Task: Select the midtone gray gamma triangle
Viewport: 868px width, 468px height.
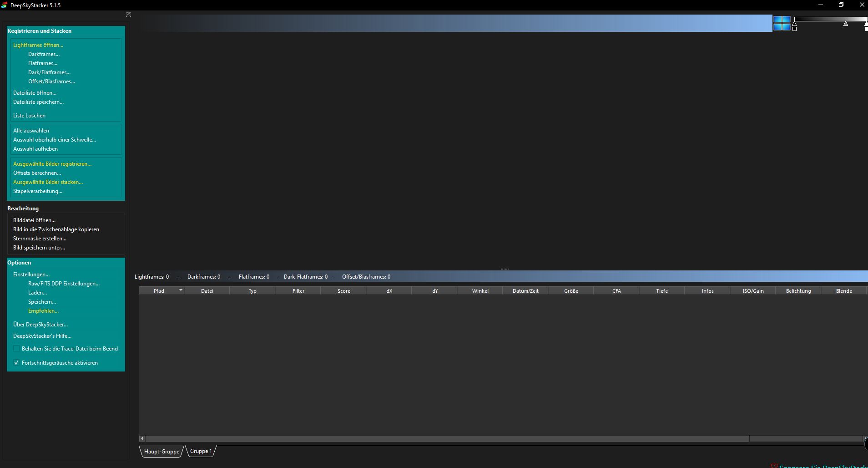Action: coord(846,24)
